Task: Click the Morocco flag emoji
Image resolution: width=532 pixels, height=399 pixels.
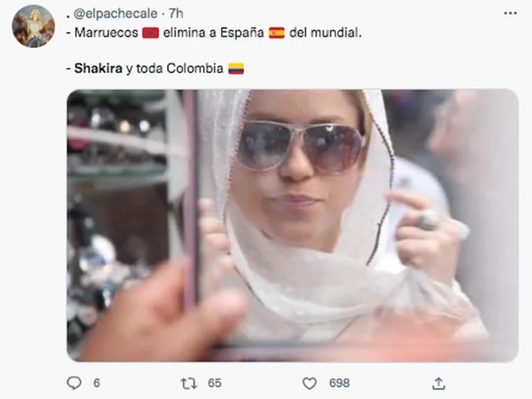Action: tap(150, 33)
